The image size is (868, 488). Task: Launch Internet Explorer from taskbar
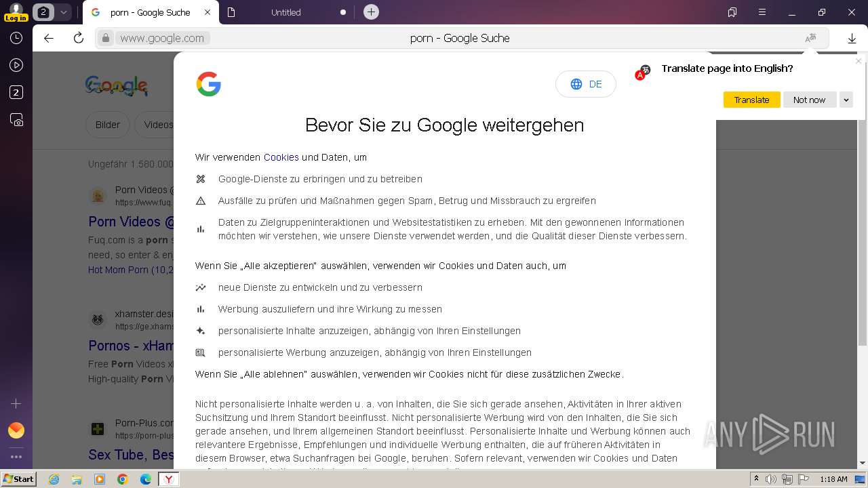point(54,479)
